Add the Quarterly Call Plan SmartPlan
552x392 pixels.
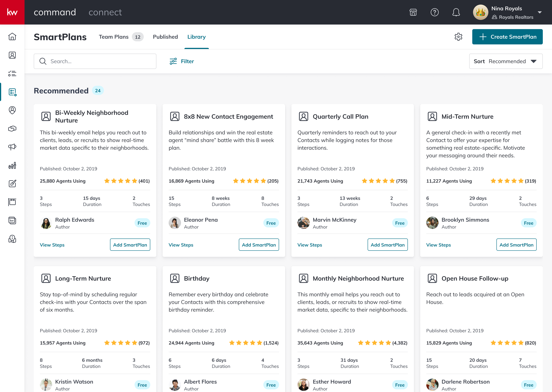[387, 245]
